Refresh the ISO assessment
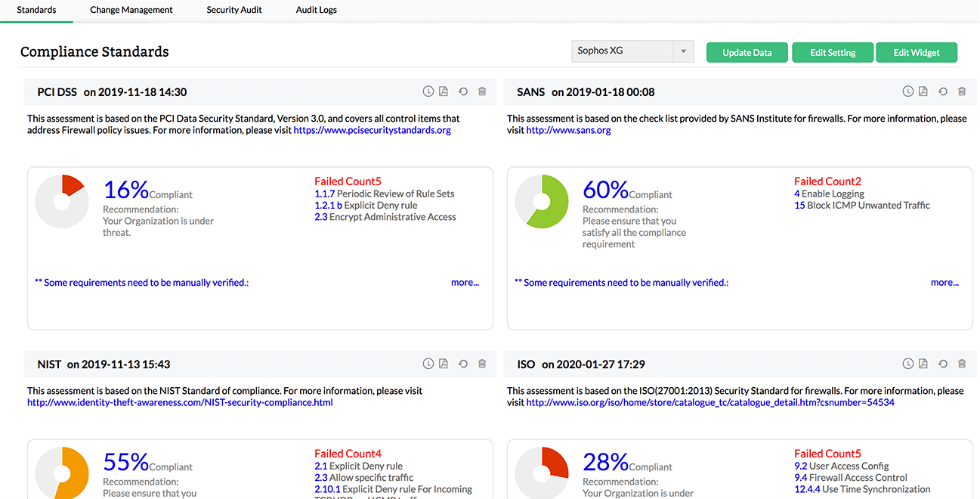Screen dimensions: 980x499 943,364
